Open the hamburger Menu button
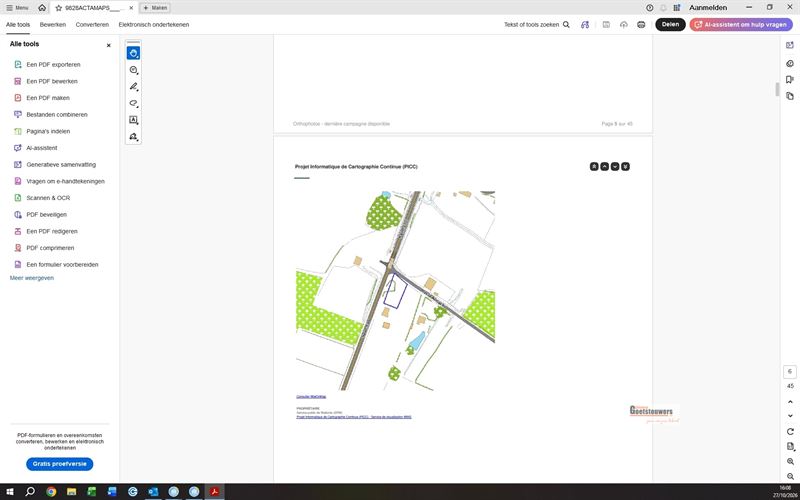800x500 pixels. point(17,8)
